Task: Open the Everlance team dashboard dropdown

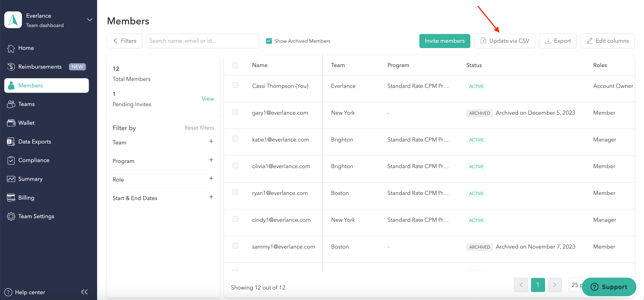Action: click(90, 20)
